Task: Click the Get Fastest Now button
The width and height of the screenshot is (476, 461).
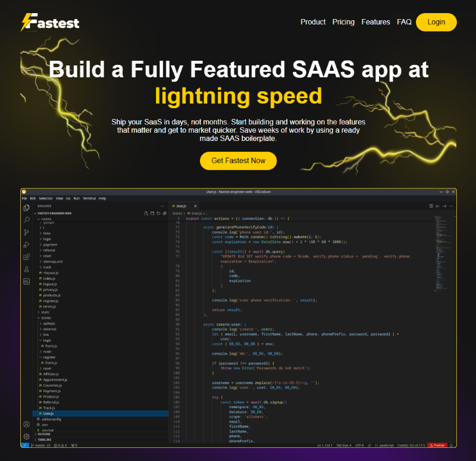Action: point(238,161)
